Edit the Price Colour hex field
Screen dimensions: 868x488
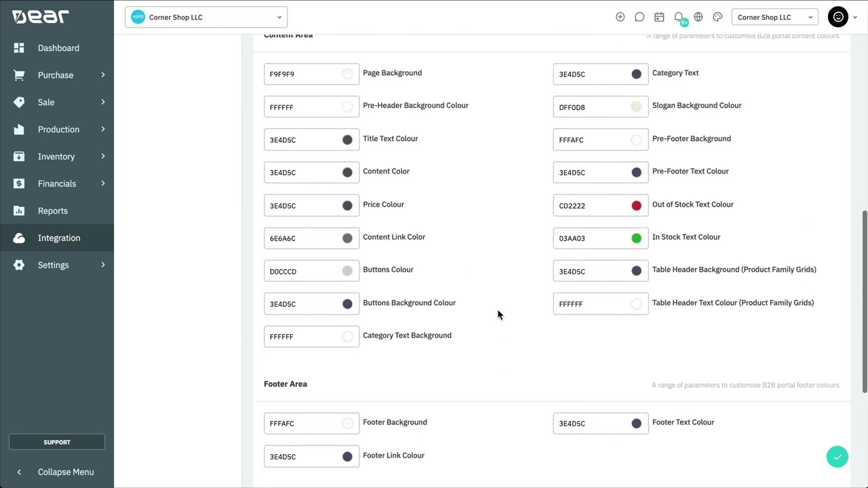click(311, 205)
